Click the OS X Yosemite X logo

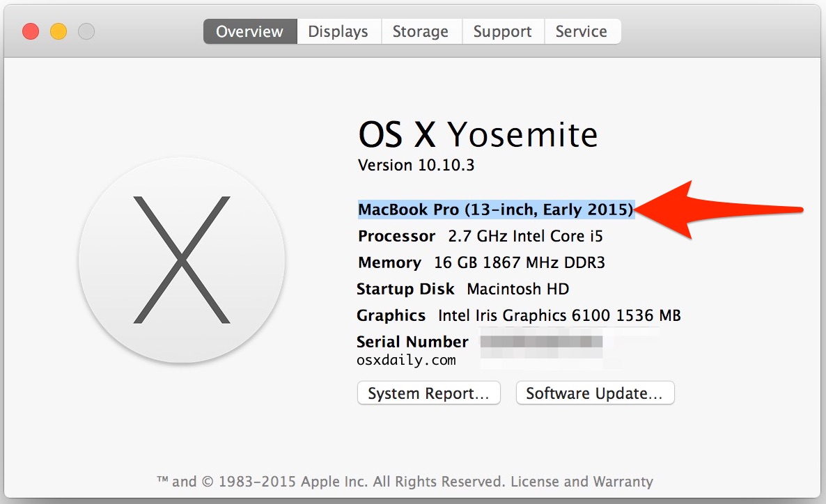coord(182,260)
